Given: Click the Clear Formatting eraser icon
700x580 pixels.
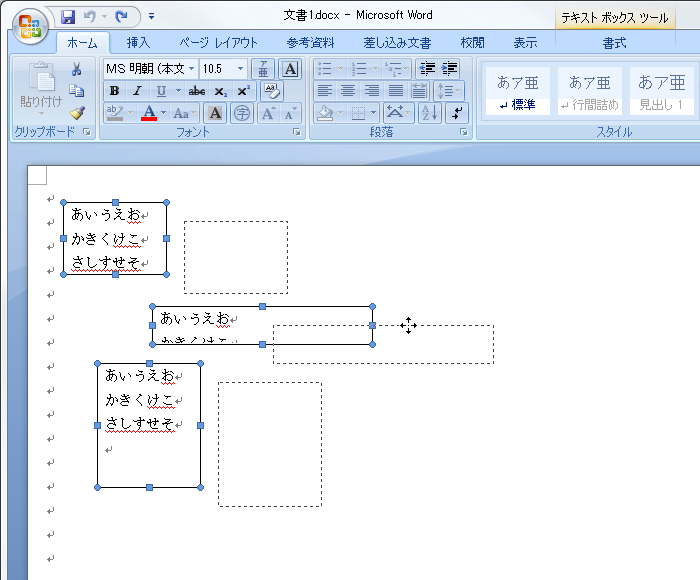Looking at the screenshot, I should coord(271,91).
